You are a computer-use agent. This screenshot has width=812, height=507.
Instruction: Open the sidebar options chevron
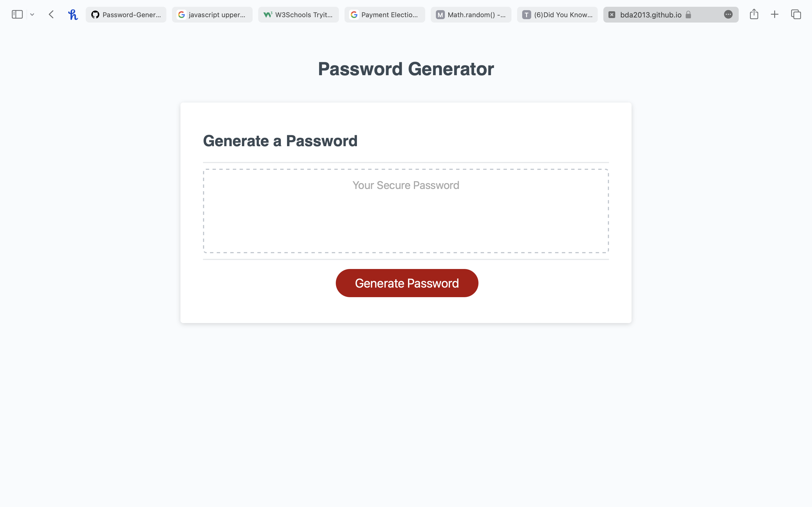tap(32, 14)
